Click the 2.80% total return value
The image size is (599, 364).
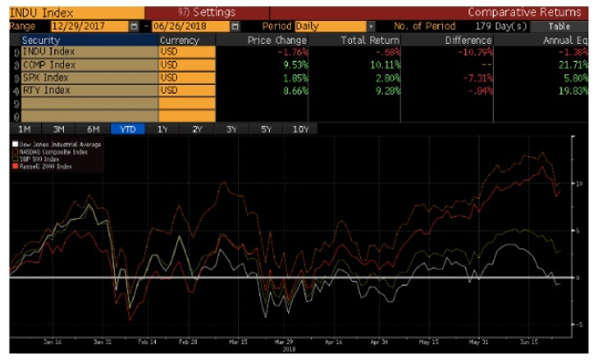(388, 78)
